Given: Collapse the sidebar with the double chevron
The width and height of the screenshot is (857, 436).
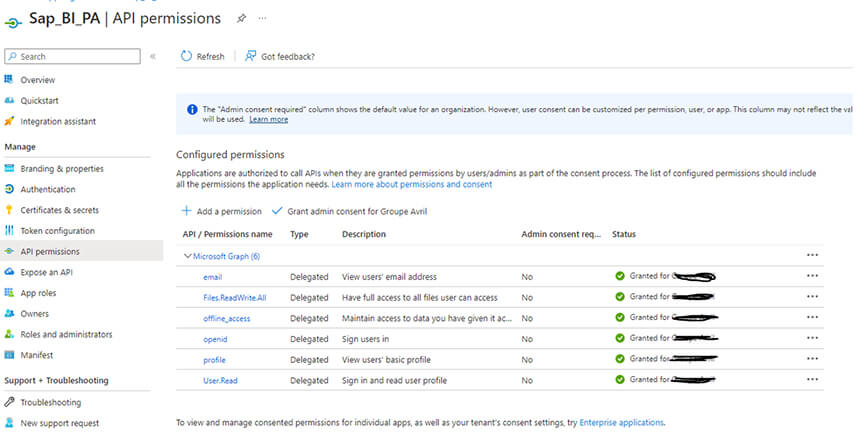Looking at the screenshot, I should point(153,56).
